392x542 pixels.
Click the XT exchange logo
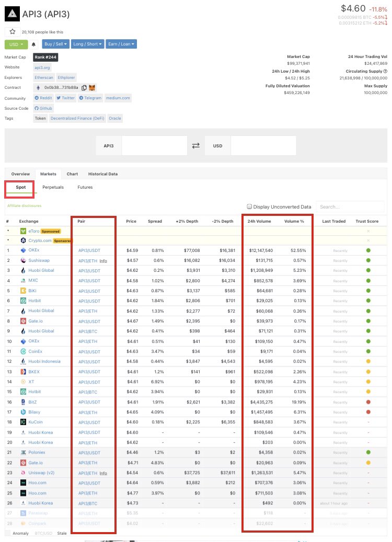[23, 382]
